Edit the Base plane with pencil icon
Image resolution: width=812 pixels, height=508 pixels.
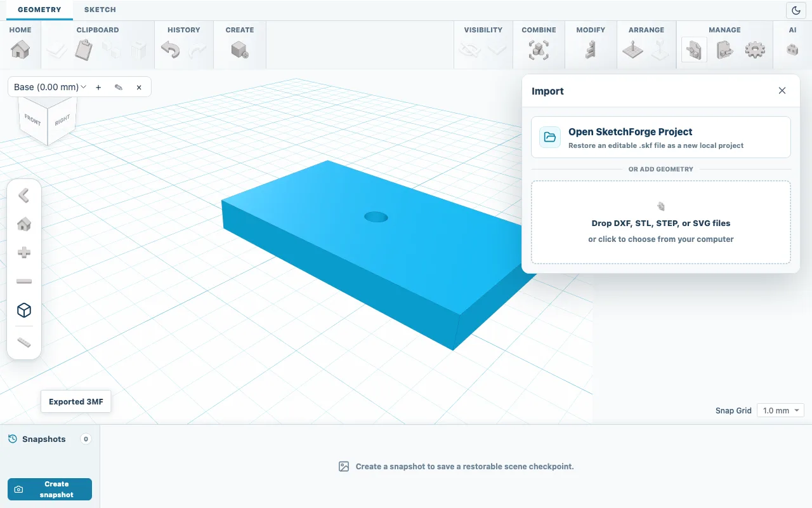[119, 87]
